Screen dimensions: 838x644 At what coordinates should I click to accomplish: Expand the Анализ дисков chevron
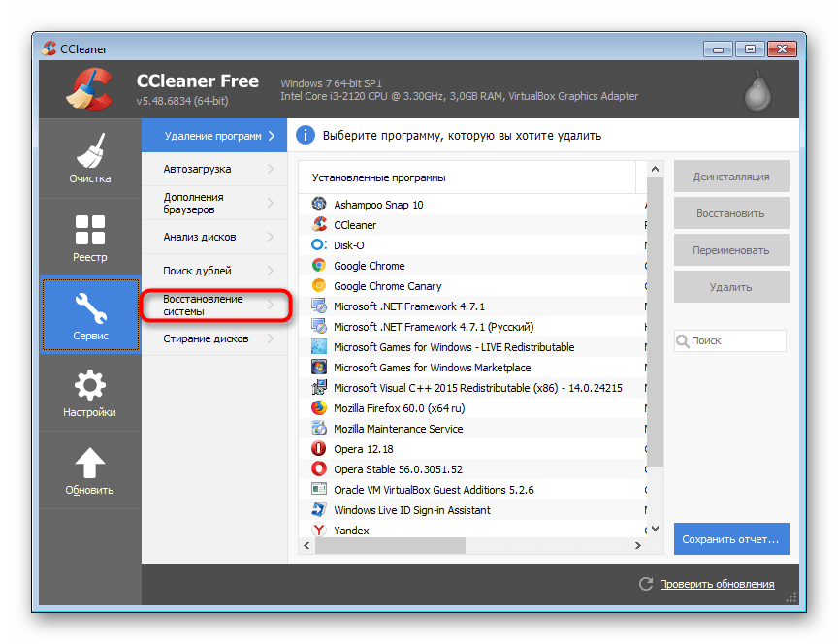[271, 237]
